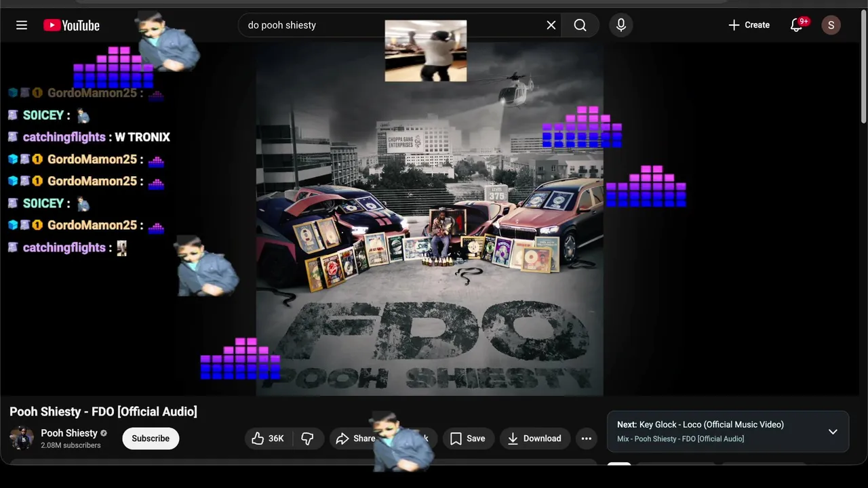The height and width of the screenshot is (488, 868).
Task: Open the Create menu
Action: click(x=749, y=25)
